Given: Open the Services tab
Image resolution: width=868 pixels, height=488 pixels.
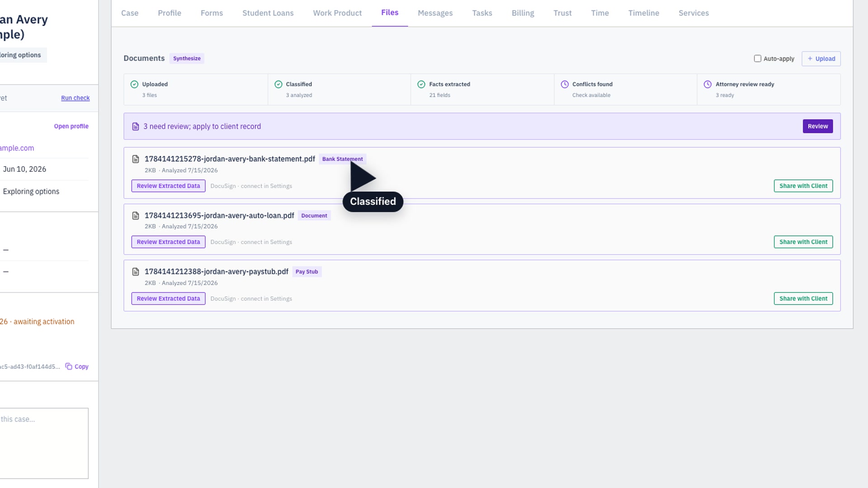Looking at the screenshot, I should (693, 13).
